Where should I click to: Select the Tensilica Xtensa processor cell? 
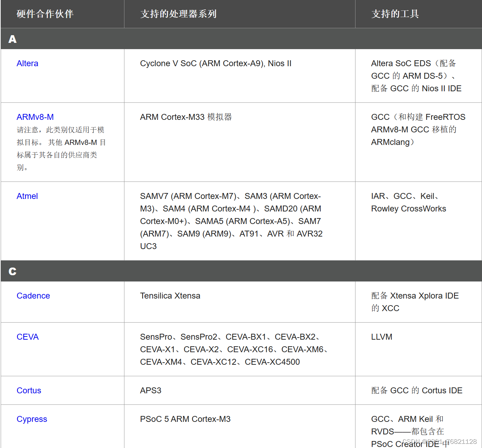point(170,295)
